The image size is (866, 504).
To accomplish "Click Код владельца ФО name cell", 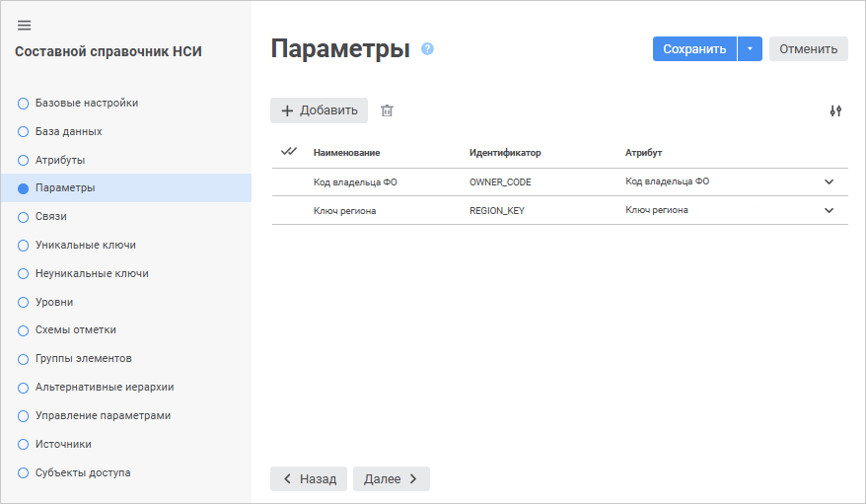I will tap(355, 182).
